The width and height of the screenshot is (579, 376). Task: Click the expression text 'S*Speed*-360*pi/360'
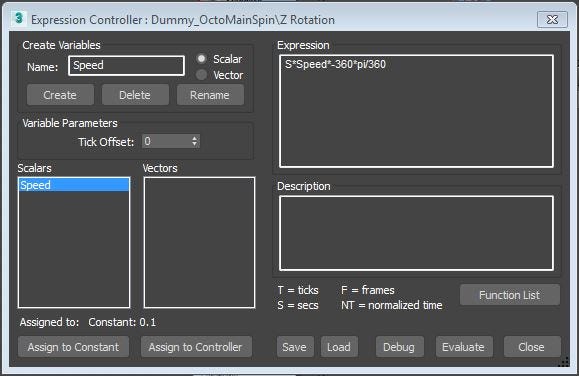click(x=335, y=65)
